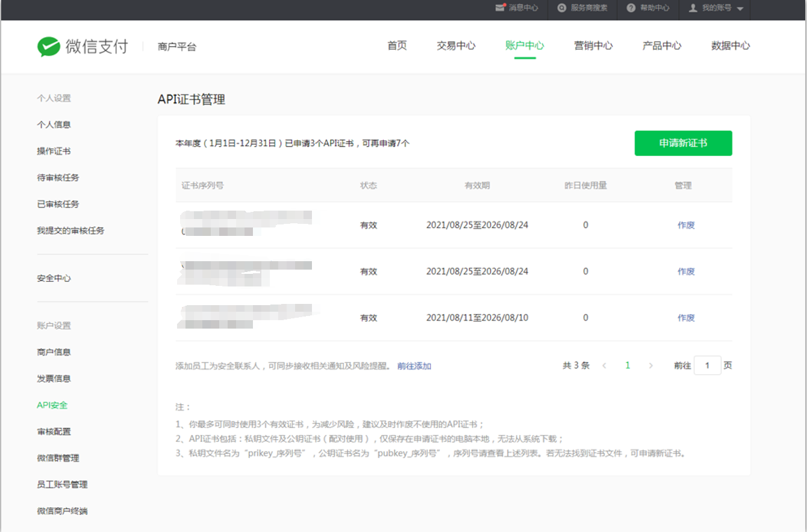Click the 共 3 条 total count text
807x532 pixels.
pyautogui.click(x=576, y=365)
